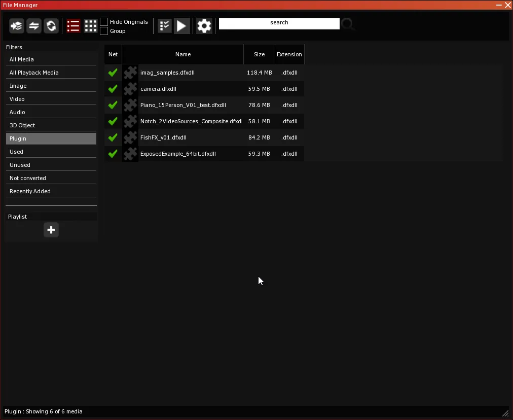Enable the Hide Originals checkbox
The height and width of the screenshot is (420, 513).
[104, 22]
